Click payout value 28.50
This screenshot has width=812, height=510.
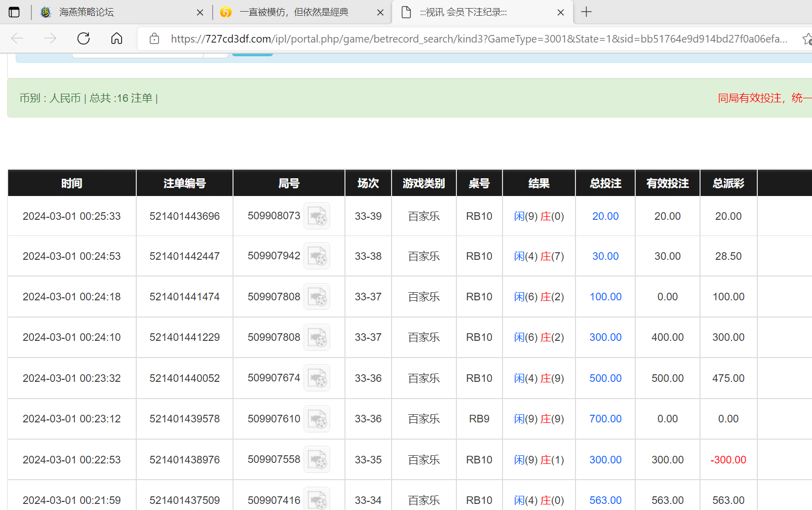tap(728, 256)
